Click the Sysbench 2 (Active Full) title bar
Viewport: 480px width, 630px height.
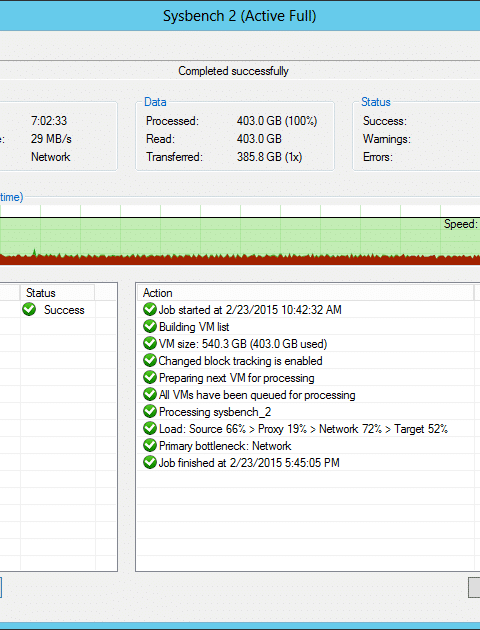[240, 16]
